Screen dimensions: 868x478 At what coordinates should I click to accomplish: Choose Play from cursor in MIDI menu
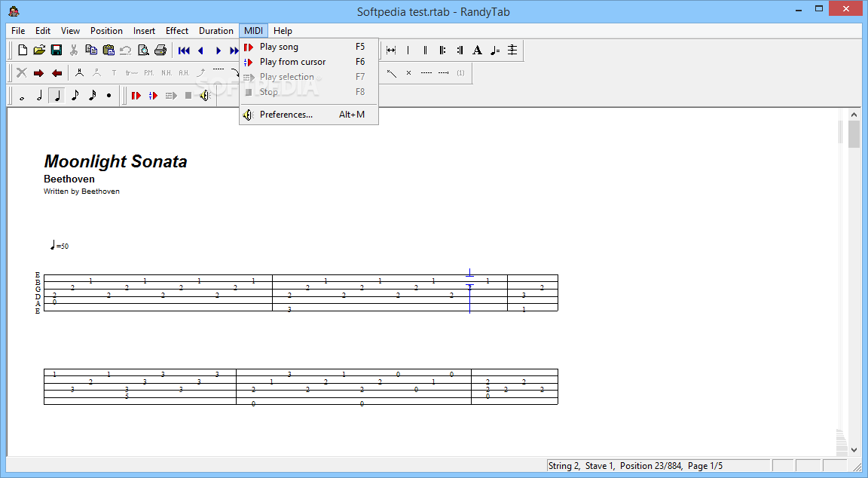(309, 62)
